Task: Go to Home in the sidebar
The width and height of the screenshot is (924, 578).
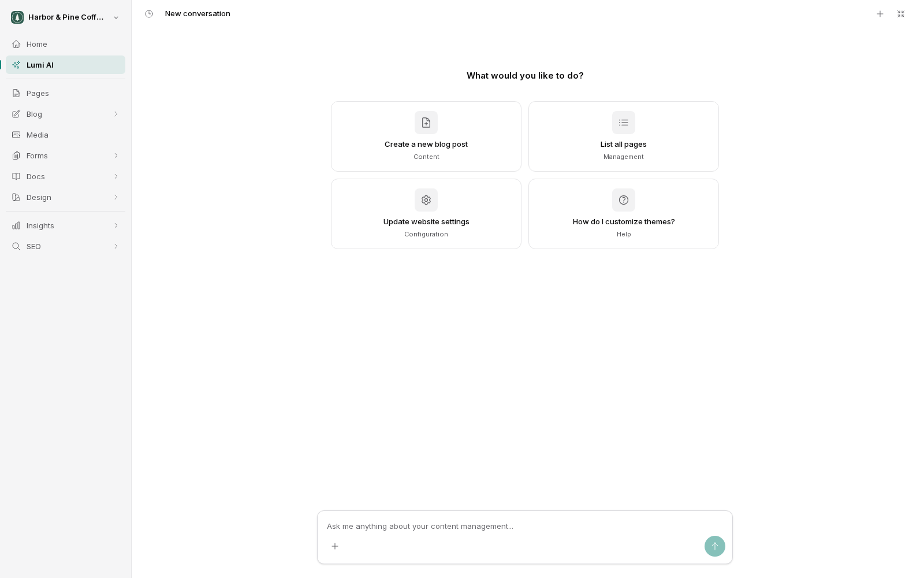Action: [x=65, y=44]
